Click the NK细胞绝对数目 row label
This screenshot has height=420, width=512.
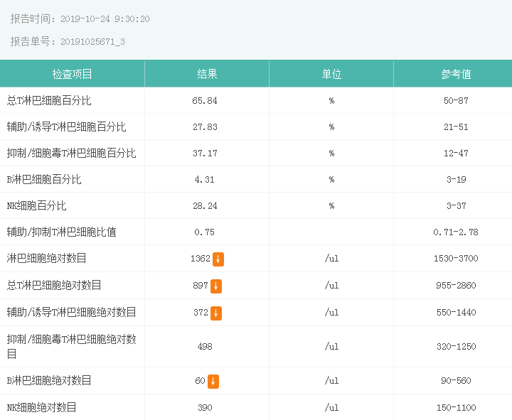pyautogui.click(x=42, y=407)
